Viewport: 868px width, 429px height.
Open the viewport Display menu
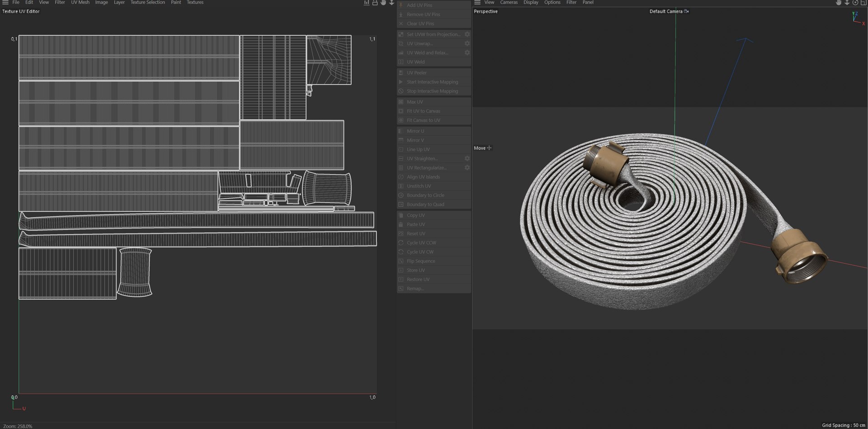click(x=531, y=2)
